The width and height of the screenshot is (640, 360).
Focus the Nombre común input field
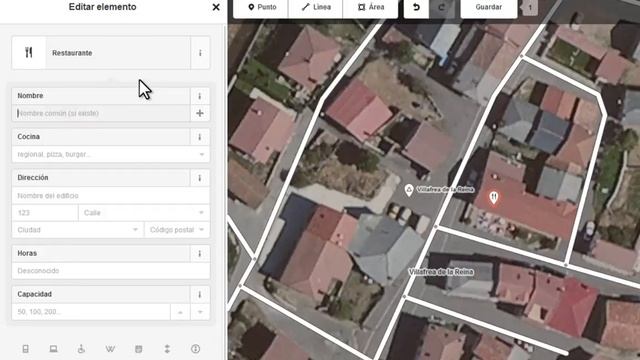coord(101,113)
